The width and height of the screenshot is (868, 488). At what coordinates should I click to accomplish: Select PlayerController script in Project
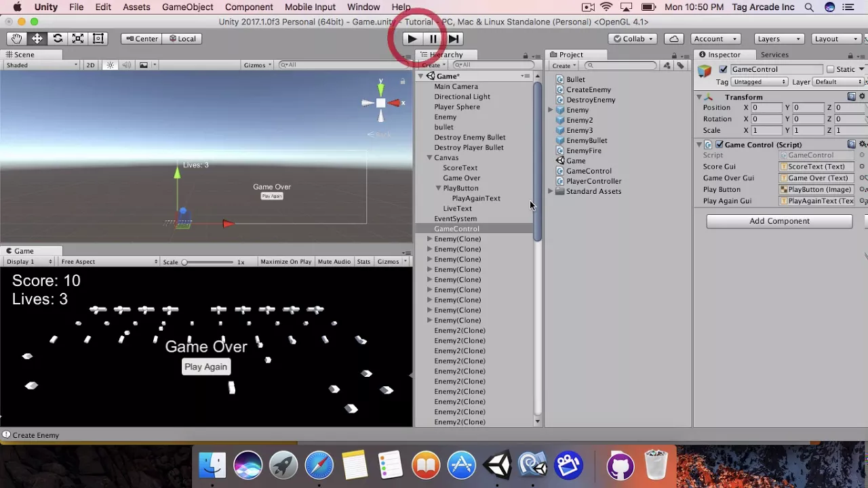[593, 181]
